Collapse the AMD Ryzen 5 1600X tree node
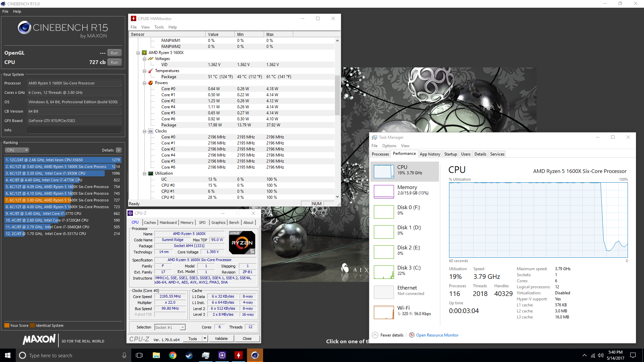The height and width of the screenshot is (362, 644). point(138,53)
